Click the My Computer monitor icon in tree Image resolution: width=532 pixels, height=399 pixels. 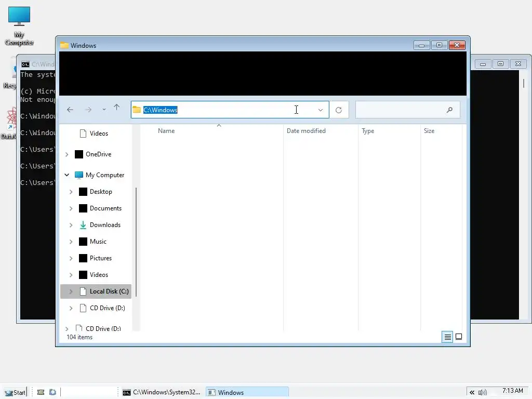[79, 175]
